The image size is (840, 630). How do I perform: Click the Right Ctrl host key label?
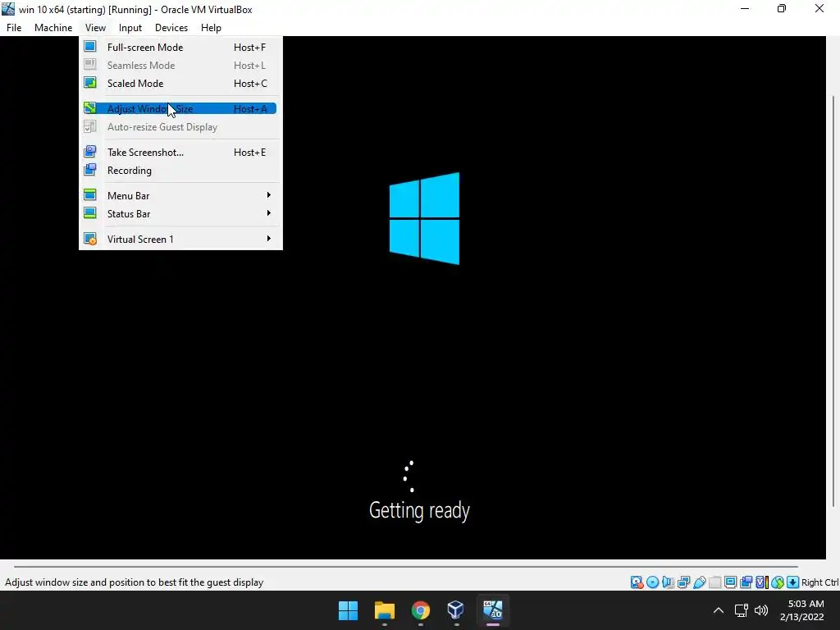[820, 582]
